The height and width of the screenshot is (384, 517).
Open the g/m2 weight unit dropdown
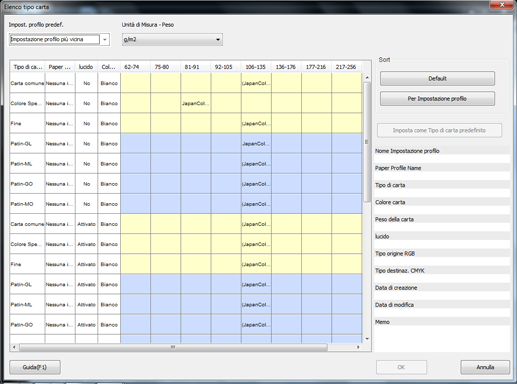172,39
